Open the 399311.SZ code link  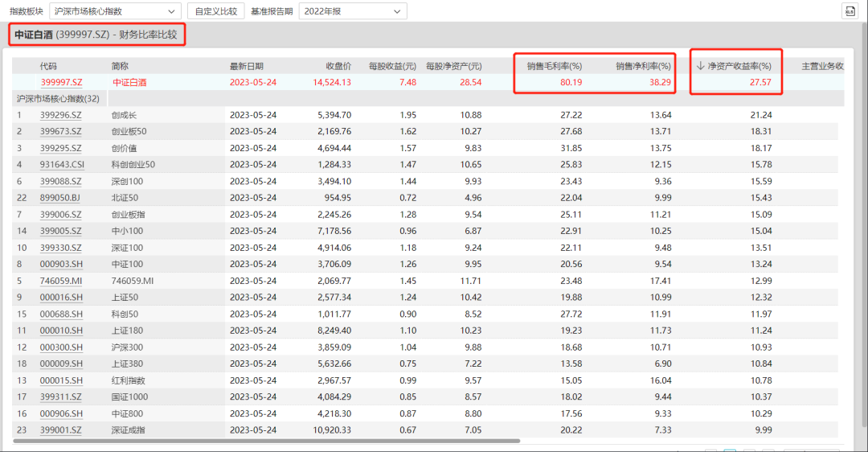[x=60, y=397]
